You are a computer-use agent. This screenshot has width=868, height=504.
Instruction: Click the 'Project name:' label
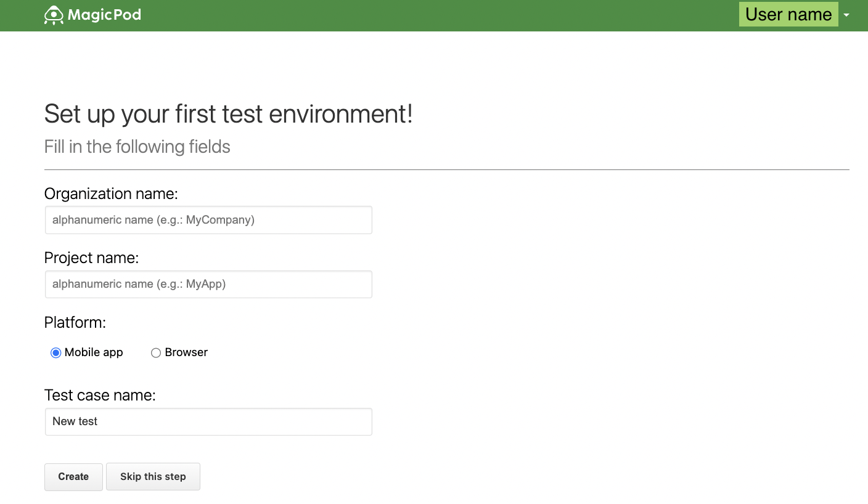(x=91, y=258)
